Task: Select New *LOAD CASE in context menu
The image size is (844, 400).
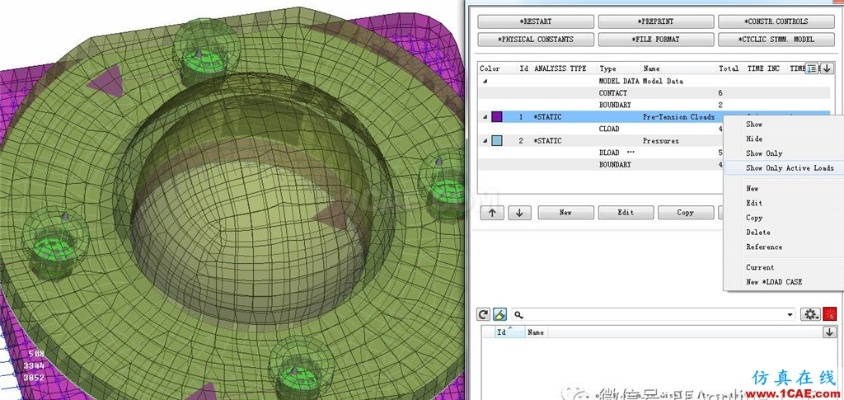Action: click(x=773, y=282)
